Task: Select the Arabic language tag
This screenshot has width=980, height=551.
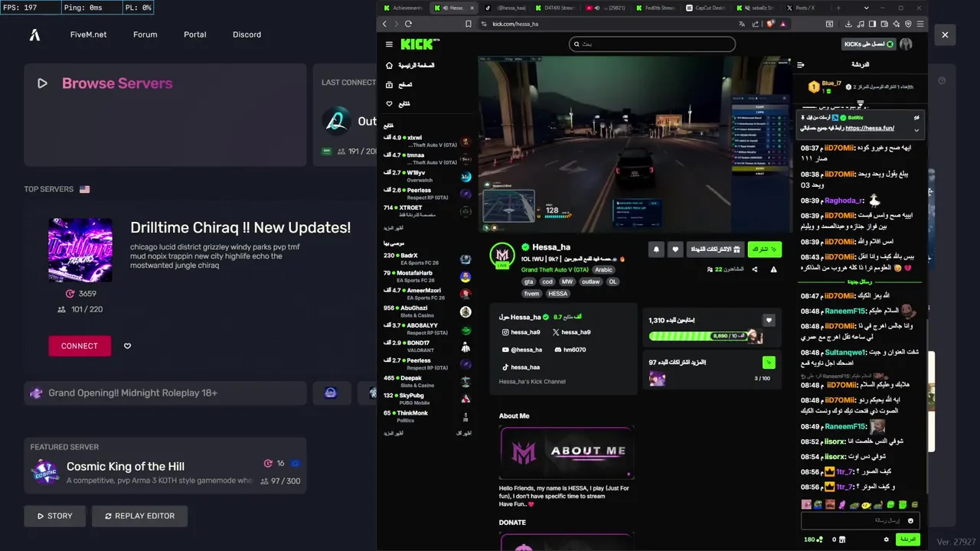Action: [603, 270]
